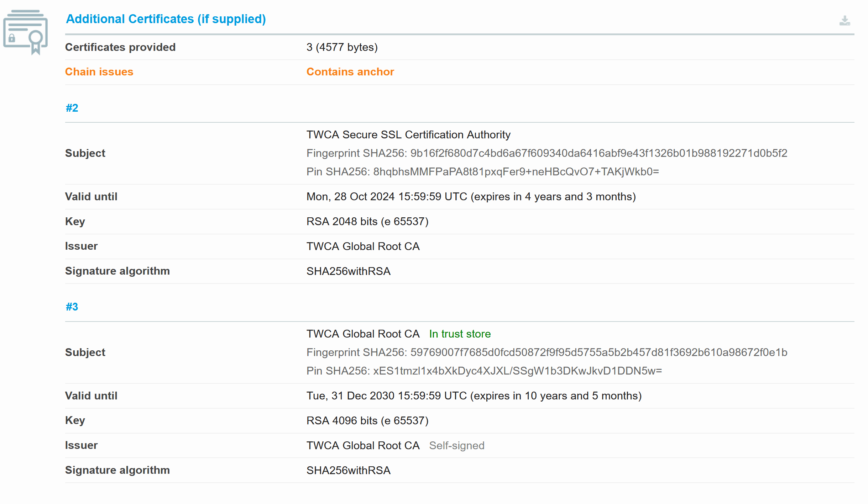Viewport: 868px width, 504px height.
Task: Click the #2 certificate heading
Action: pos(72,108)
